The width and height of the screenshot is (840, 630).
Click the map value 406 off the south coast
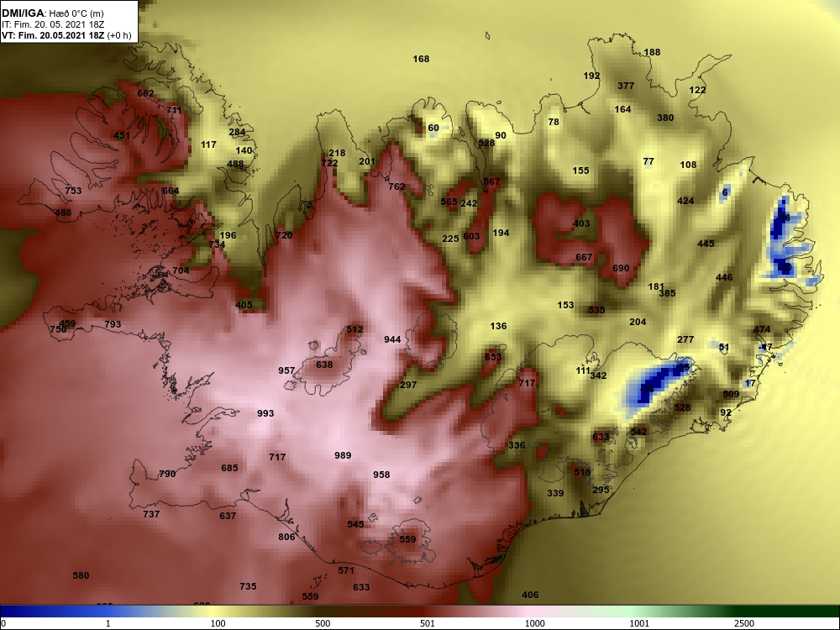point(530,596)
